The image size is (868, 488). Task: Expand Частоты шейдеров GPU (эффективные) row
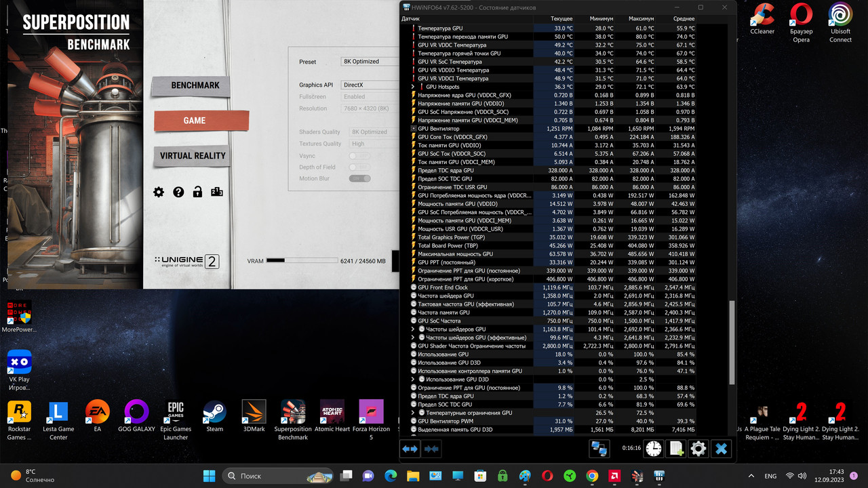click(413, 338)
